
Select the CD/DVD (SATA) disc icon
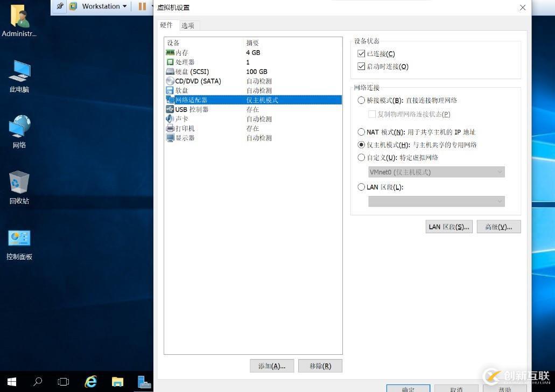click(170, 81)
